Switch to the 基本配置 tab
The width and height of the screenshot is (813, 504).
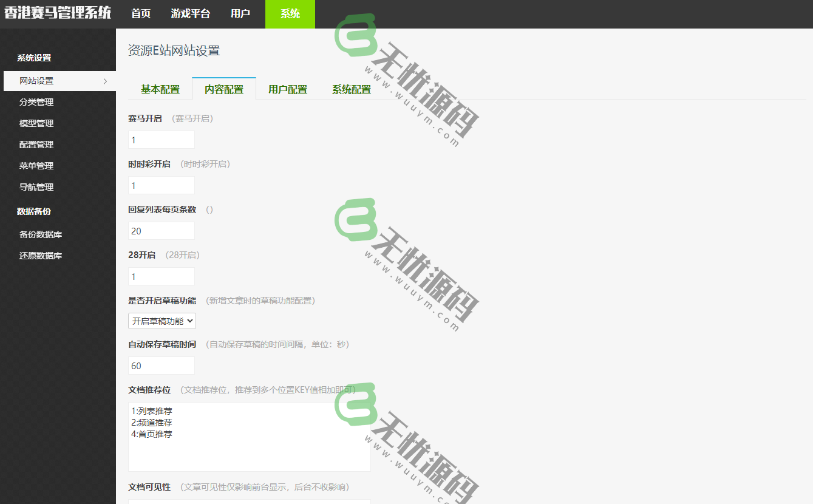click(x=160, y=89)
